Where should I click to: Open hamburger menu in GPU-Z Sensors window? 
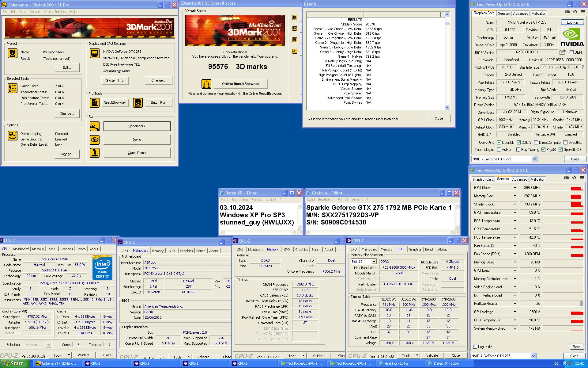(582, 178)
